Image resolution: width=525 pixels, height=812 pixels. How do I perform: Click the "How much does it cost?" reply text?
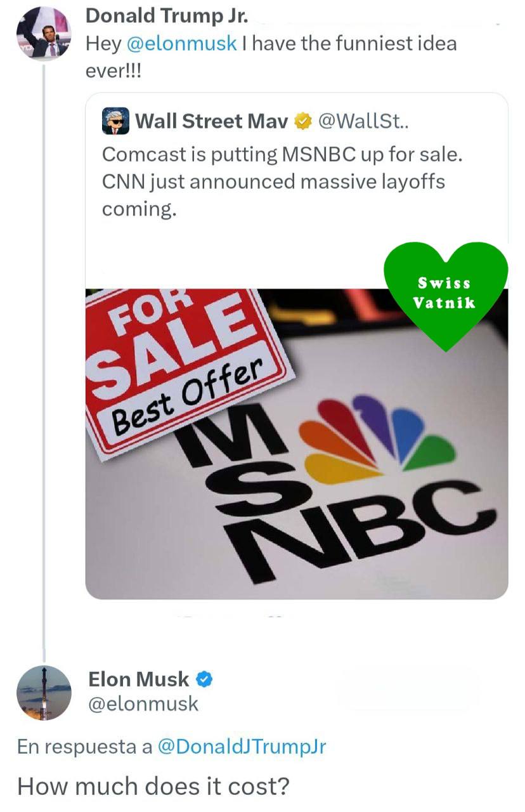(x=153, y=787)
